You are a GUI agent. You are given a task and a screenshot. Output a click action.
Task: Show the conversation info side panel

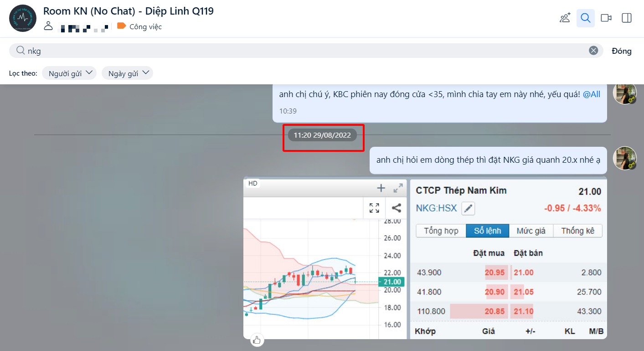point(627,18)
